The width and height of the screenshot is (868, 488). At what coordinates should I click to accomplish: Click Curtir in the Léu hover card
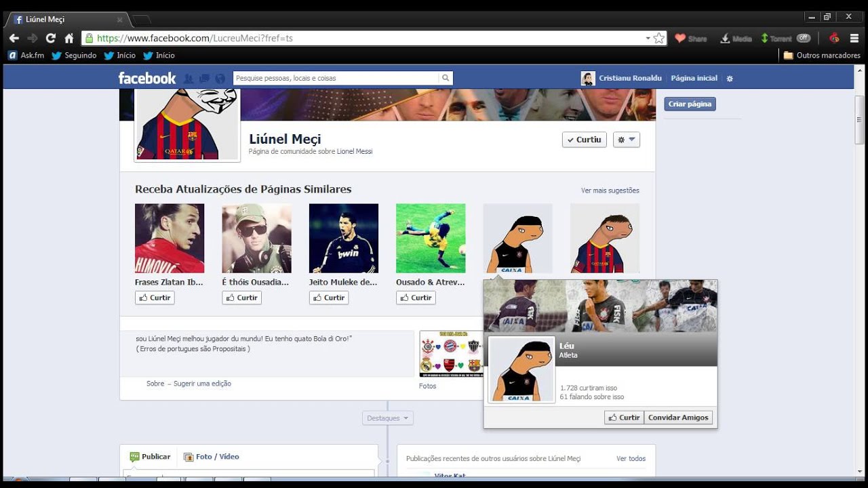pos(624,418)
